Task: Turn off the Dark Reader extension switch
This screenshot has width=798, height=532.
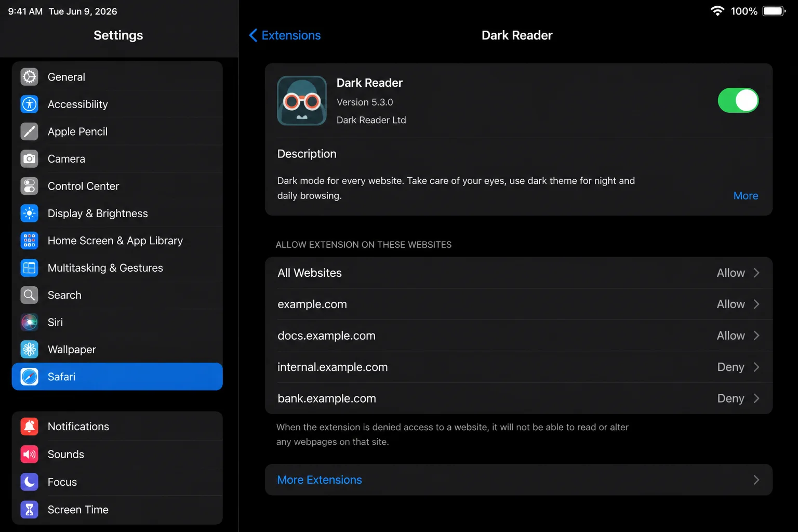Action: click(x=738, y=100)
